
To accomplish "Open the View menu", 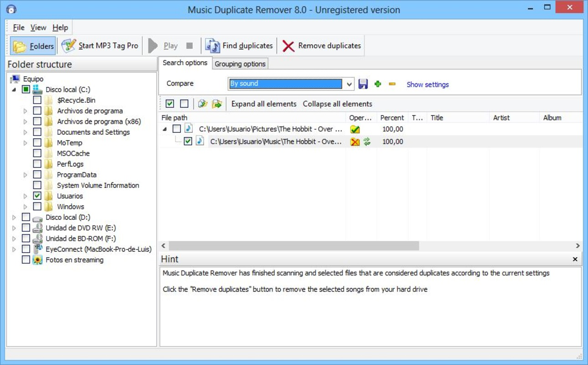I will pos(38,28).
